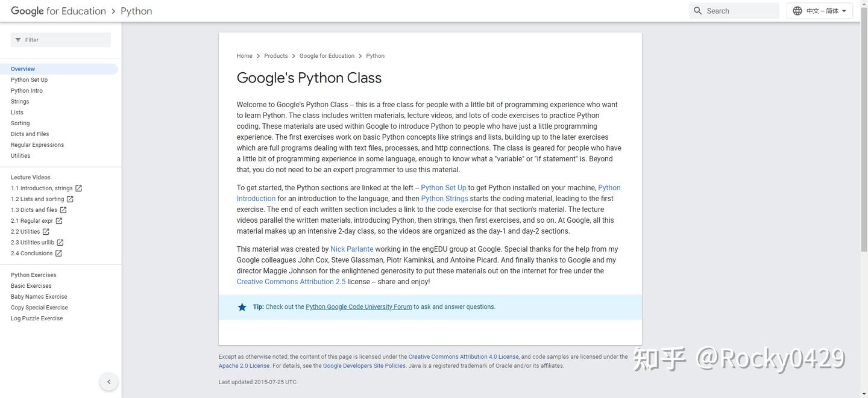
Task: Open the Creative Commons Attribution 2.5 license link
Action: (x=292, y=281)
